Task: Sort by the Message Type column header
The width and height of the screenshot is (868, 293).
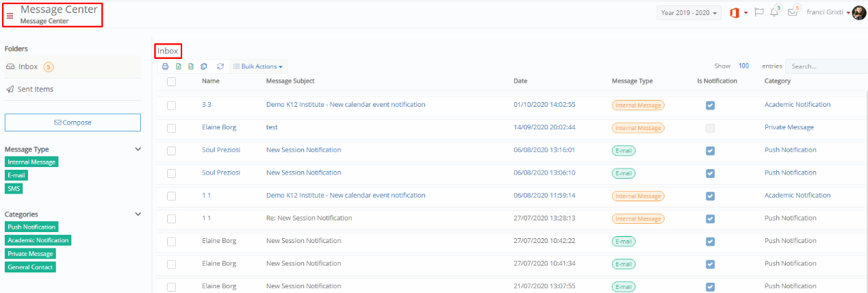Action: (x=632, y=81)
